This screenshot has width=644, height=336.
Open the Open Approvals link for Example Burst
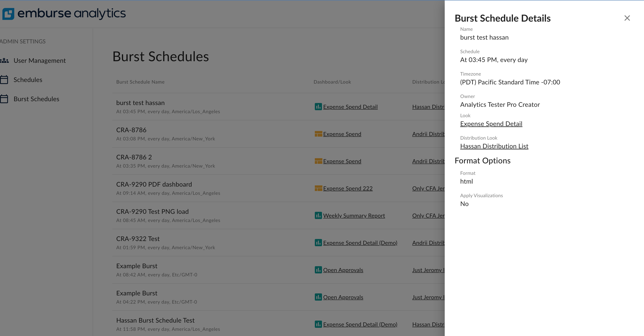(343, 270)
